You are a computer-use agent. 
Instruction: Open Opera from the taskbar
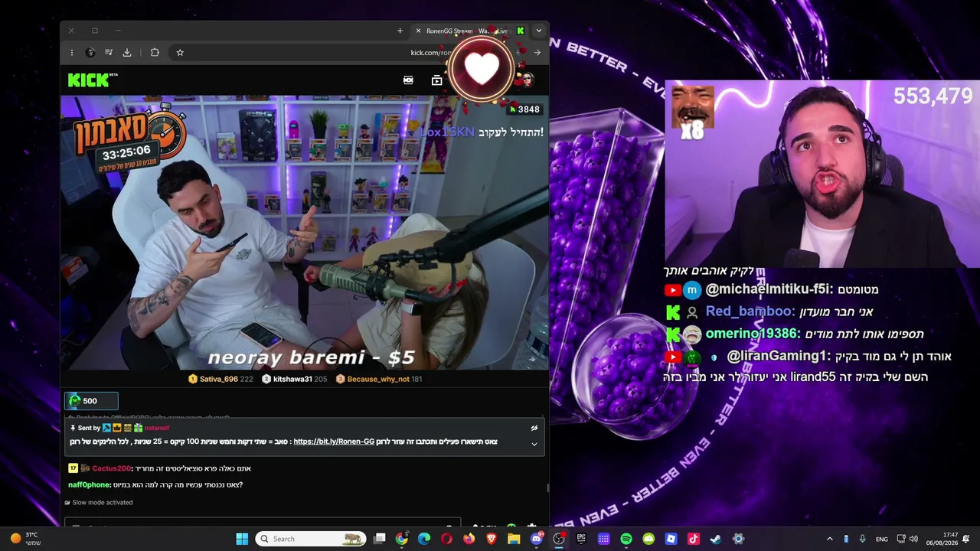[x=446, y=539]
